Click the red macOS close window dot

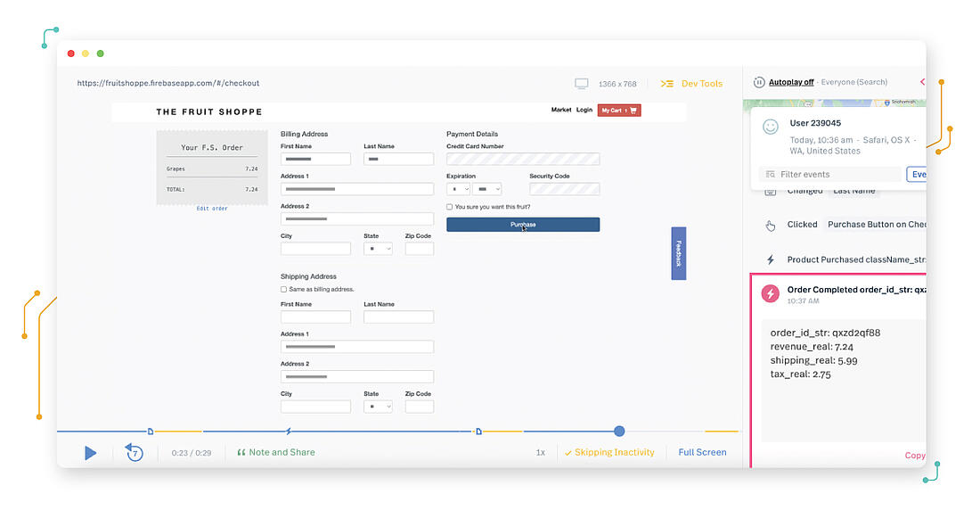click(x=70, y=53)
